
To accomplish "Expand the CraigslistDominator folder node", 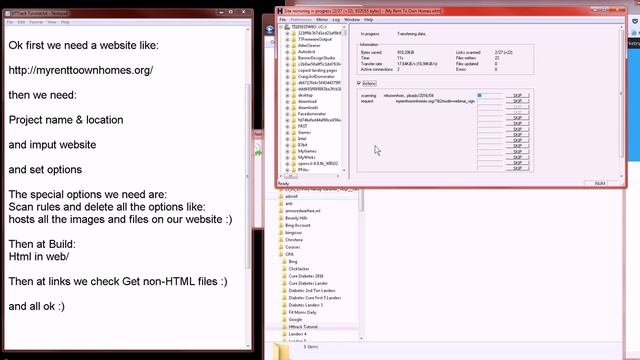I will [x=287, y=77].
